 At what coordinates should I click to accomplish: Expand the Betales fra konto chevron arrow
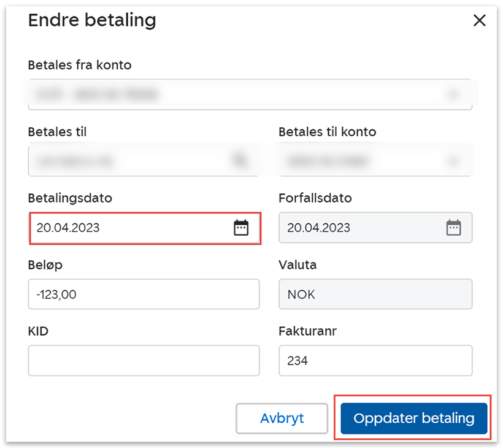(x=453, y=95)
